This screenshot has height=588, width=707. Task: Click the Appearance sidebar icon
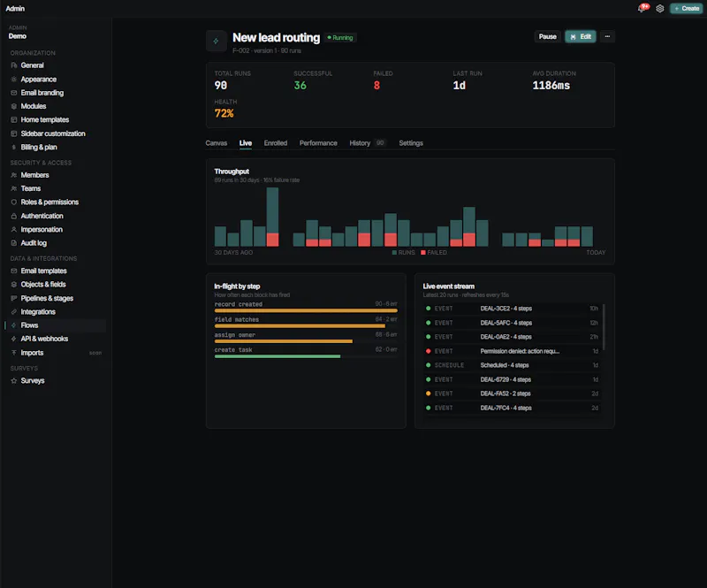click(14, 79)
